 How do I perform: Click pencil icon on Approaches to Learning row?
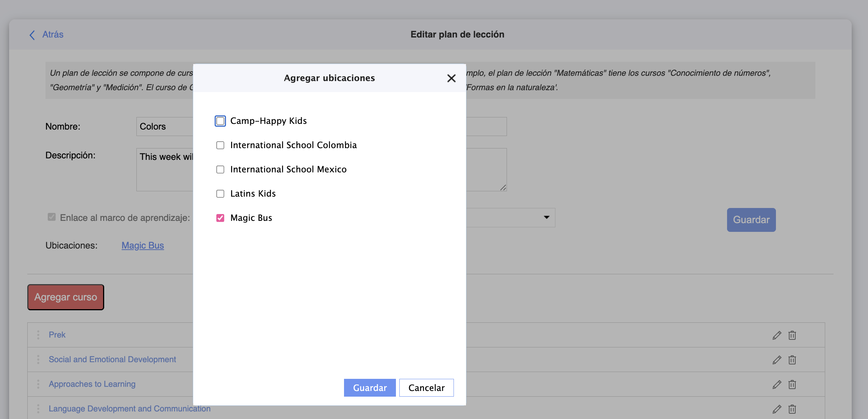pos(777,385)
